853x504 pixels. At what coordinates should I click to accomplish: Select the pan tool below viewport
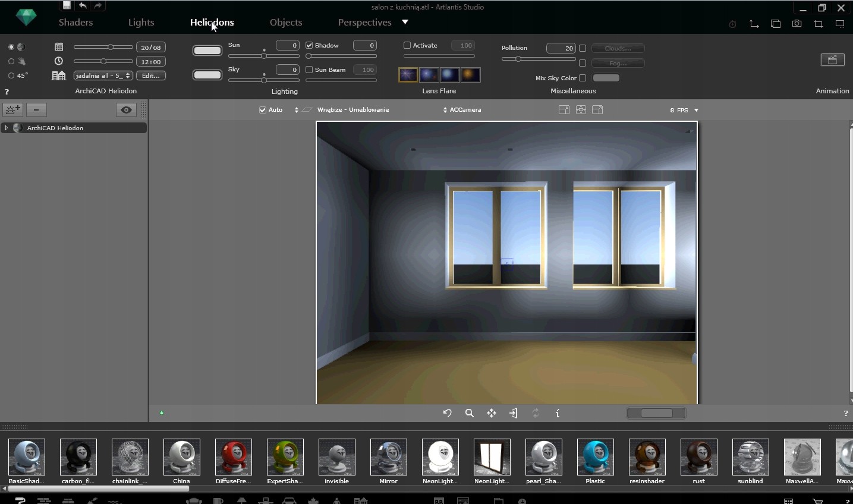pyautogui.click(x=492, y=413)
